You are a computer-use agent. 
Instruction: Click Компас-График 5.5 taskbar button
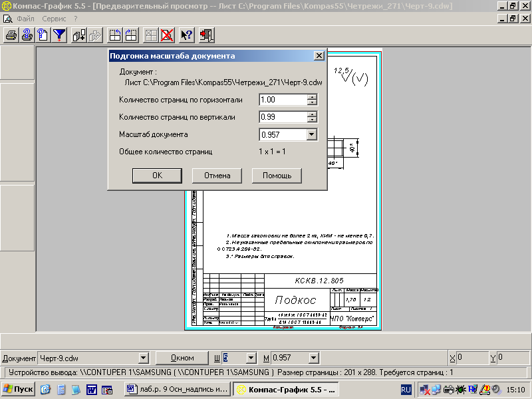click(x=286, y=389)
